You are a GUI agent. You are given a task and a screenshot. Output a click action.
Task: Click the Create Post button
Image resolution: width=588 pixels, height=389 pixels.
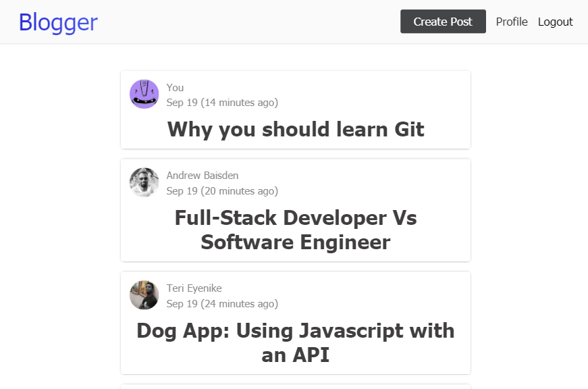point(443,21)
